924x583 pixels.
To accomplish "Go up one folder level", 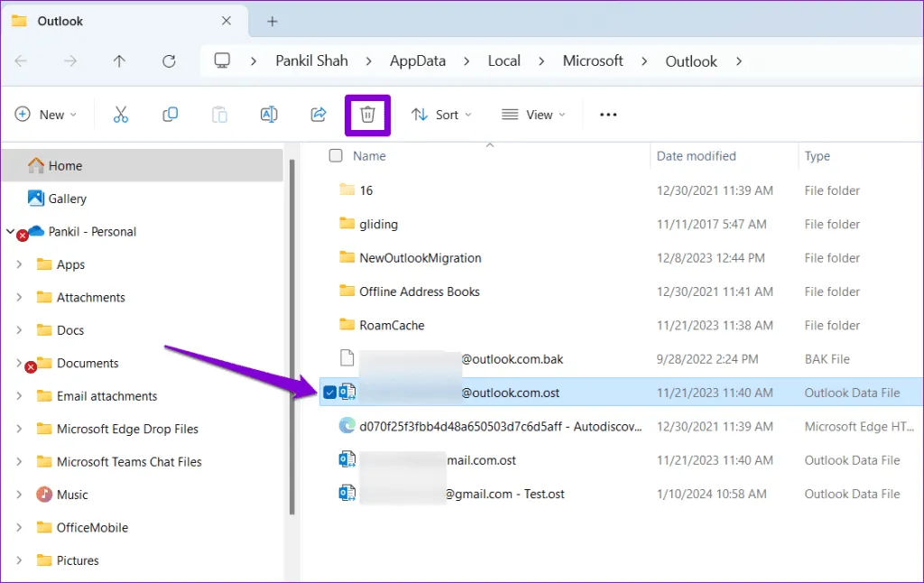I will click(119, 61).
